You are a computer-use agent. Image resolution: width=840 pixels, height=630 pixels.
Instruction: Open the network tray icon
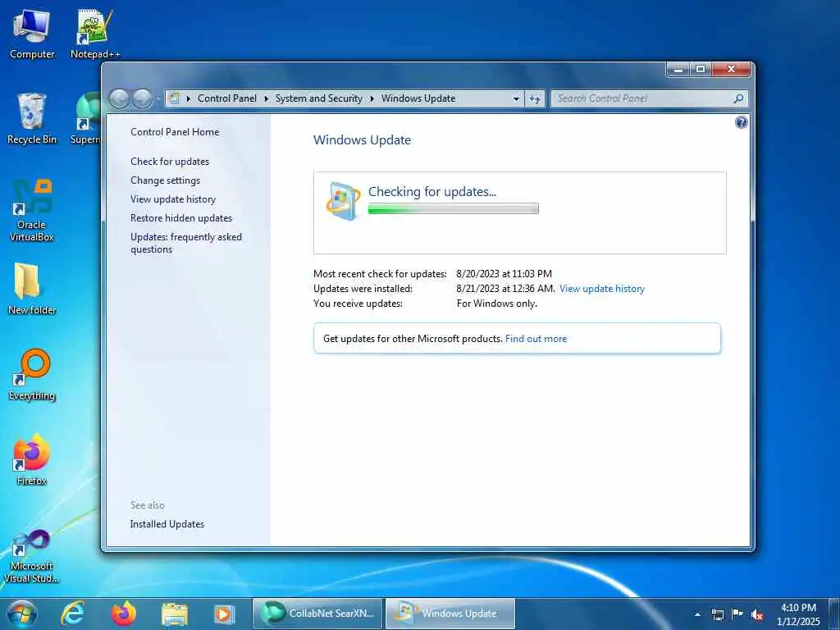coord(717,614)
